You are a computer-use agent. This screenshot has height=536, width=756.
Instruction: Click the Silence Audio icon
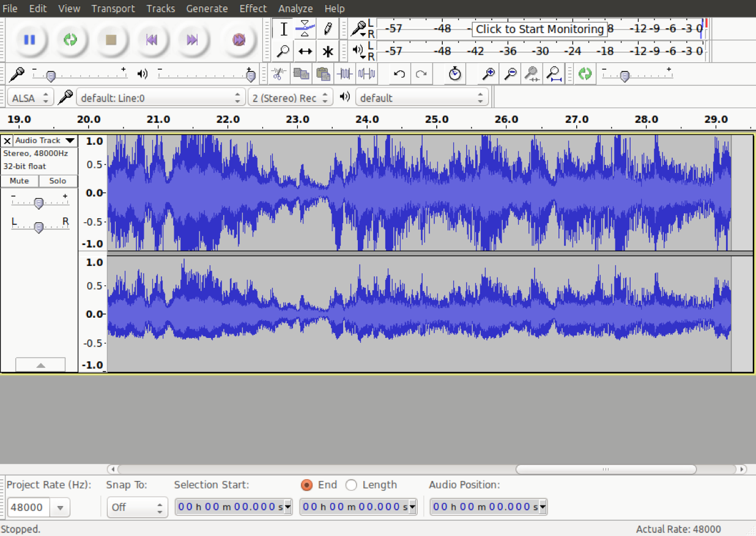(365, 73)
